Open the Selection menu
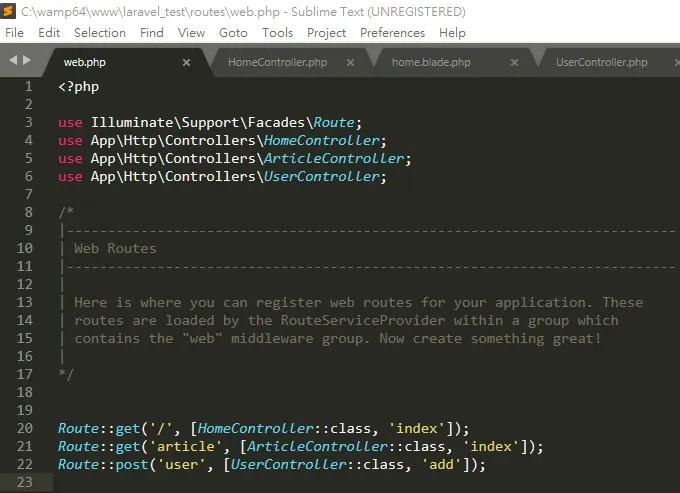The height and width of the screenshot is (493, 680). 100,33
